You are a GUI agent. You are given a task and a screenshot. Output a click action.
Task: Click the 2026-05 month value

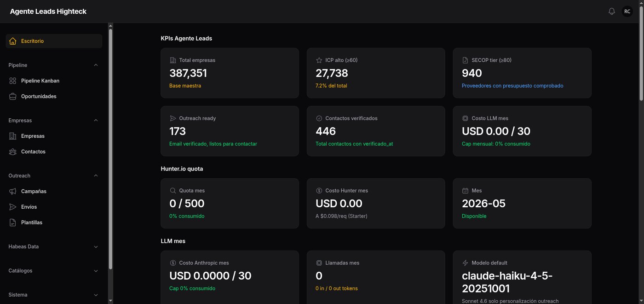[483, 204]
